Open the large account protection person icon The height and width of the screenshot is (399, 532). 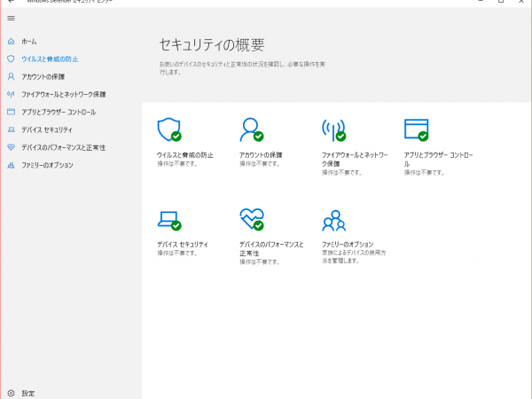point(252,129)
